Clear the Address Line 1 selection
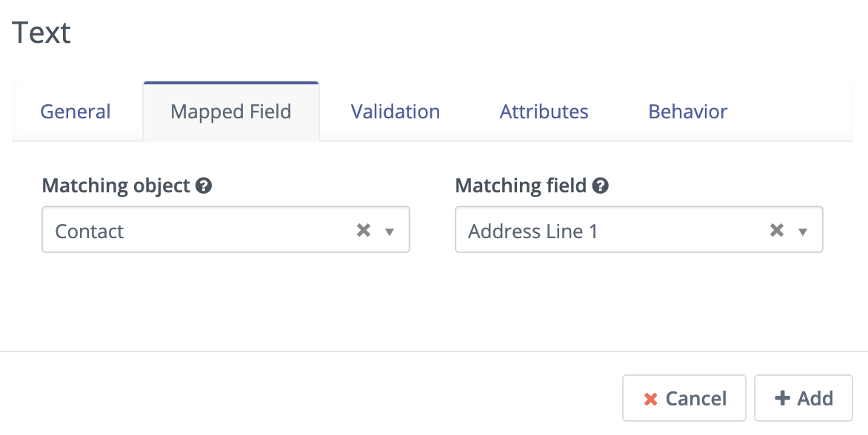The width and height of the screenshot is (868, 435). click(777, 230)
